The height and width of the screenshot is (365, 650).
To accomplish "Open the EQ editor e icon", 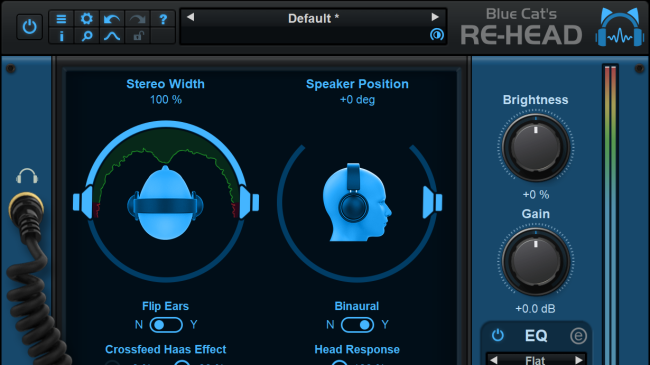I will tap(578, 336).
